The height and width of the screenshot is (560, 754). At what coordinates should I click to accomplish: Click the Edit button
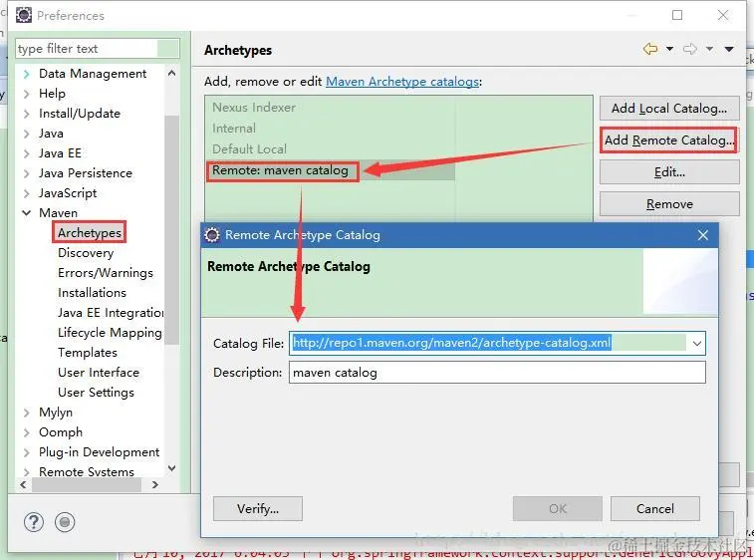[x=669, y=172]
